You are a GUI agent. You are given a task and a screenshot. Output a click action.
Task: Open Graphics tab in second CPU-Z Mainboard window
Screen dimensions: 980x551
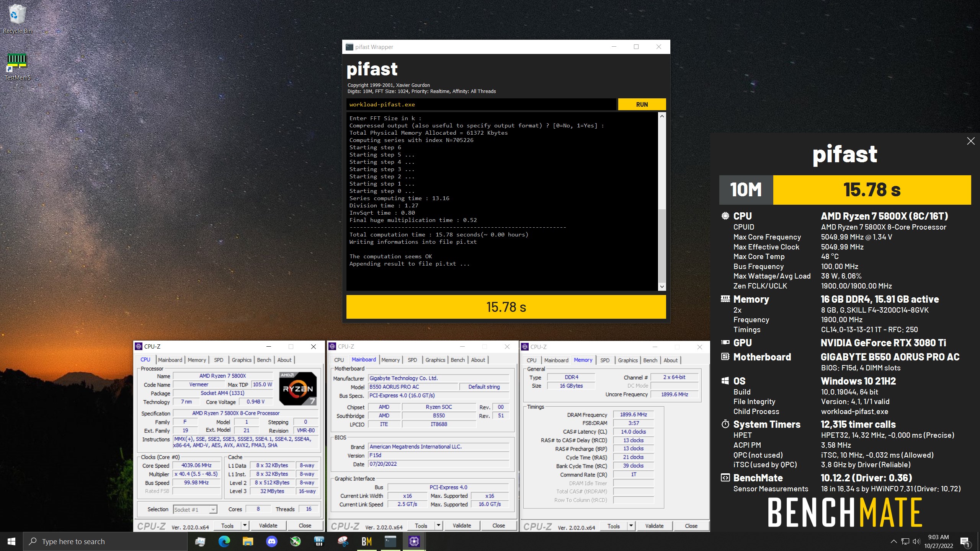pos(435,360)
